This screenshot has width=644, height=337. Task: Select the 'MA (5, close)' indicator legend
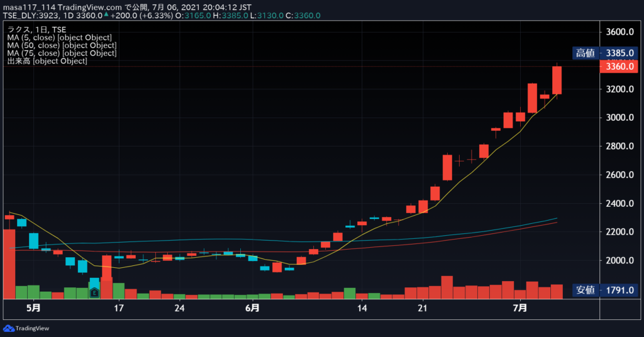[x=59, y=37]
